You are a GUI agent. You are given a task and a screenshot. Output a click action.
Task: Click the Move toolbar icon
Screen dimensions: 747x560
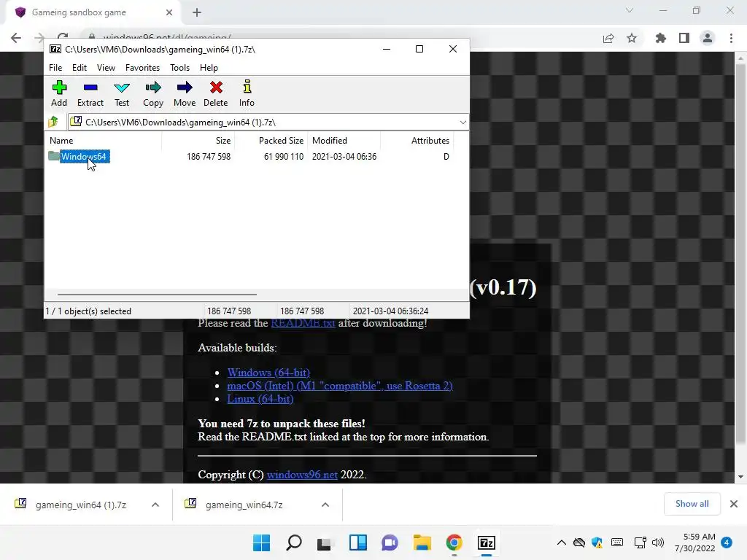point(185,93)
